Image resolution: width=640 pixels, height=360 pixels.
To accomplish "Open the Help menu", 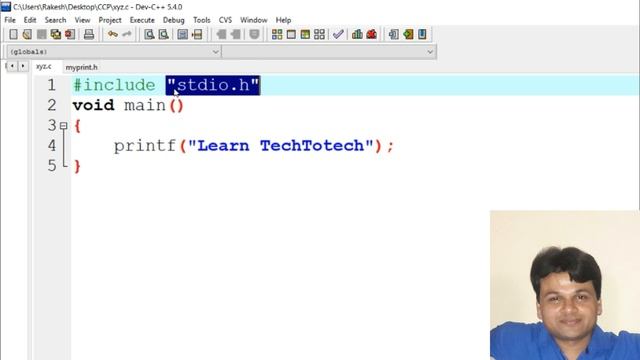I will click(x=283, y=20).
